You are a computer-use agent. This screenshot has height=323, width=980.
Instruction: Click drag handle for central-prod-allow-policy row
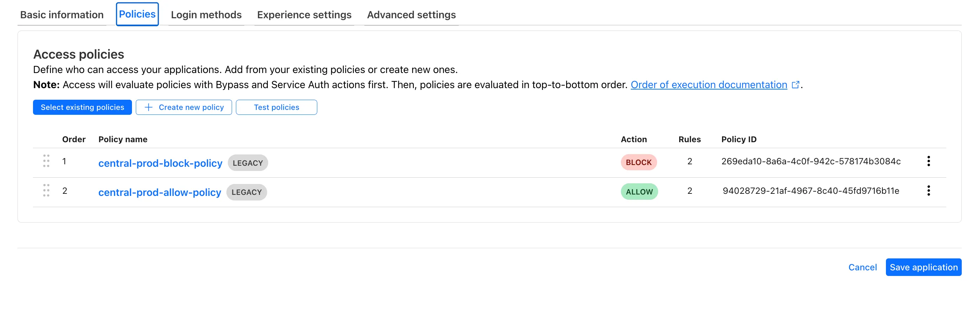[x=46, y=190]
